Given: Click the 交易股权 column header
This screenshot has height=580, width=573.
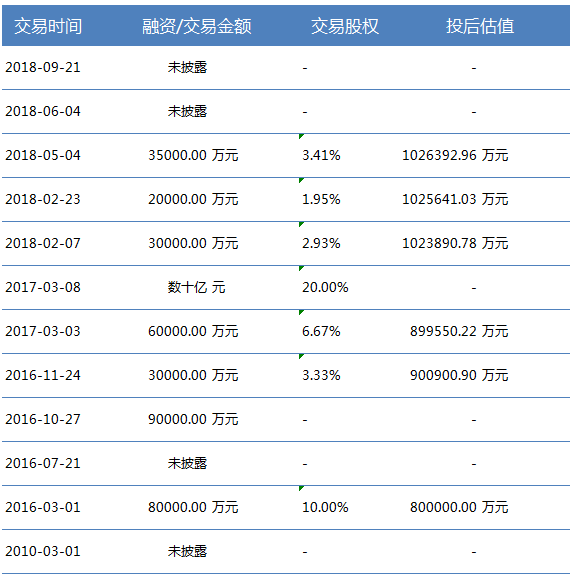Looking at the screenshot, I should 345,26.
